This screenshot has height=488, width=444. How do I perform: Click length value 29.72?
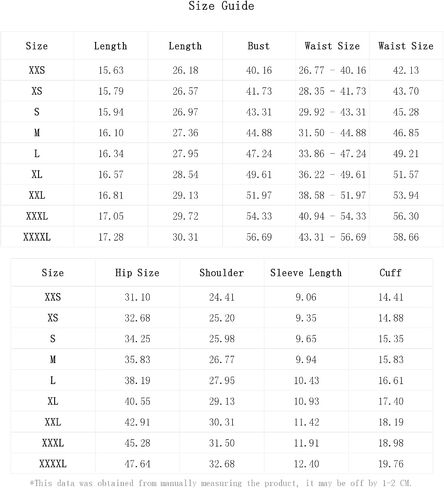[185, 216]
